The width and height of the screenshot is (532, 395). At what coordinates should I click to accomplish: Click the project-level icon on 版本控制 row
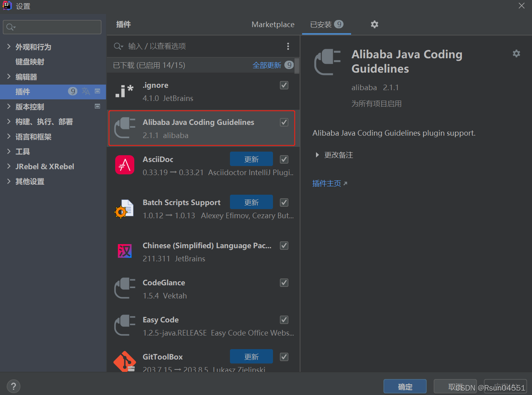[98, 106]
